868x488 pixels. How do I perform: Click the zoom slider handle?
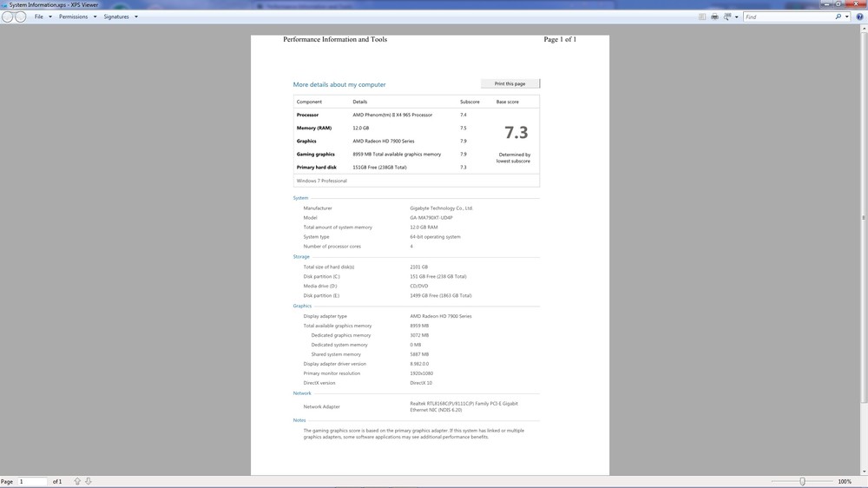pos(802,481)
